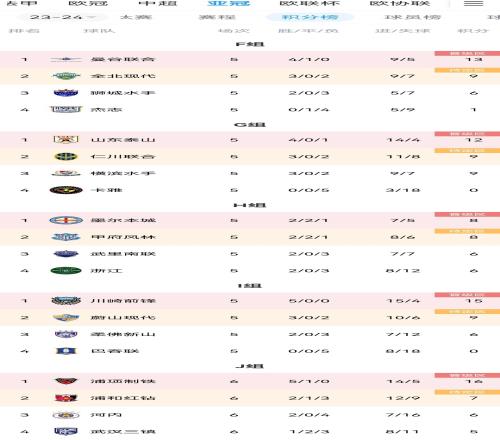
Task: Click 1/2/3 record for 武汉三镇
Action: 309,432
